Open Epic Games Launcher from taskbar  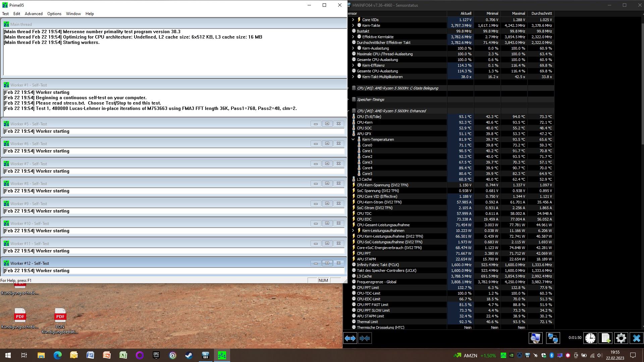[x=156, y=355]
